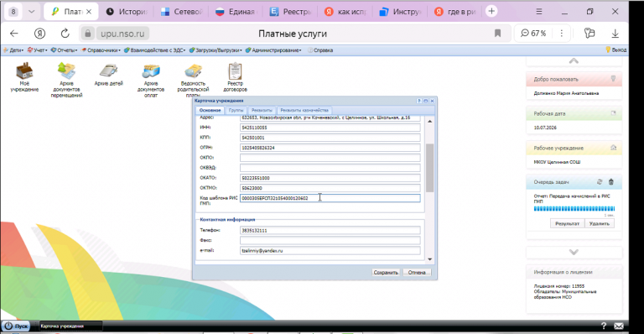Click the house icon beside Рабочее учреждение
This screenshot has height=334, width=644.
coord(613,148)
